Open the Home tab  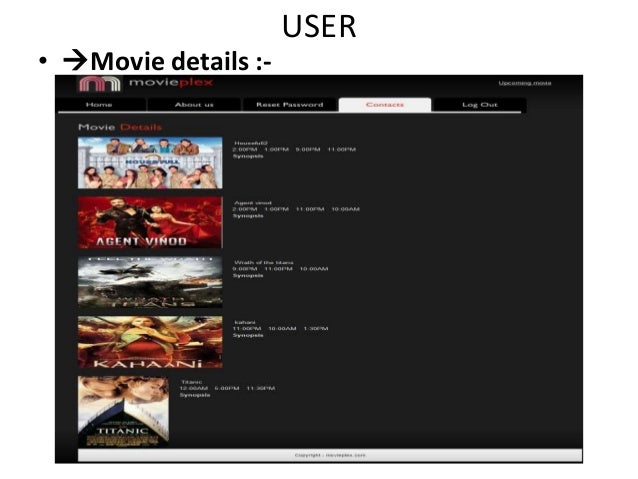101,105
